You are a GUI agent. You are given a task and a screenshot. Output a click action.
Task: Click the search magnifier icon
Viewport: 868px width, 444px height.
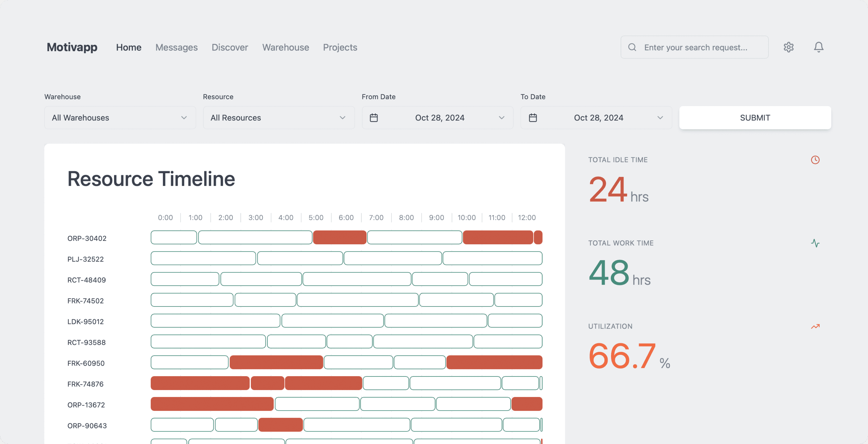(x=632, y=48)
